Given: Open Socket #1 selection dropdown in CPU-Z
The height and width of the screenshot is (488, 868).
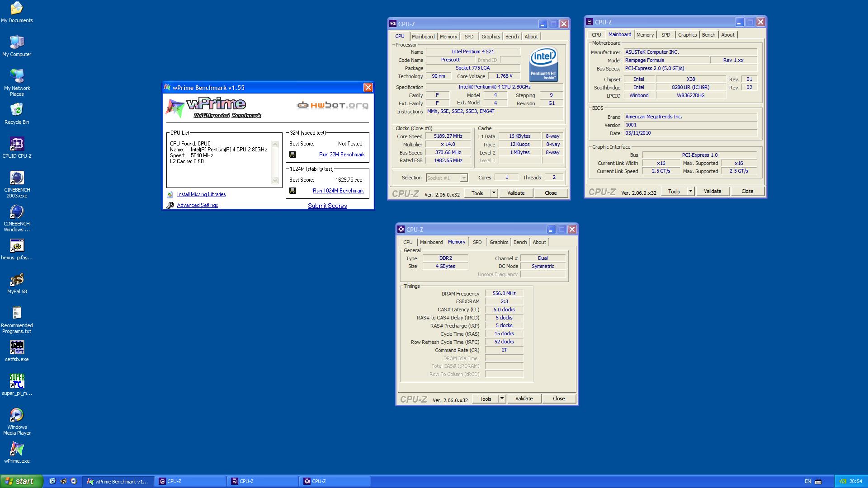Looking at the screenshot, I should pyautogui.click(x=447, y=178).
